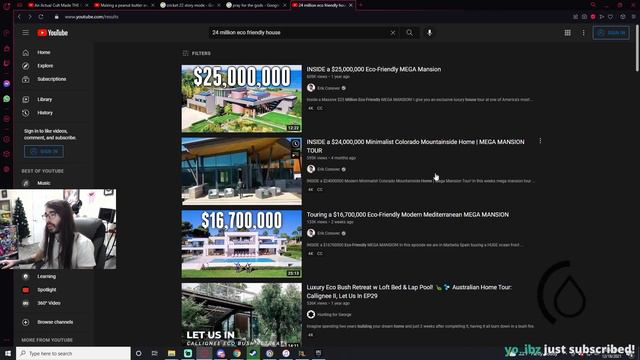Reload the page with the refresh icon
The image size is (640, 360).
41,17
